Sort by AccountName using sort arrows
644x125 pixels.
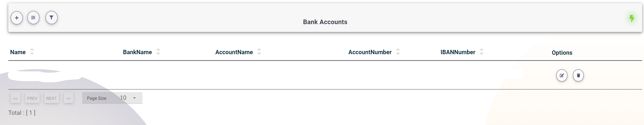259,52
